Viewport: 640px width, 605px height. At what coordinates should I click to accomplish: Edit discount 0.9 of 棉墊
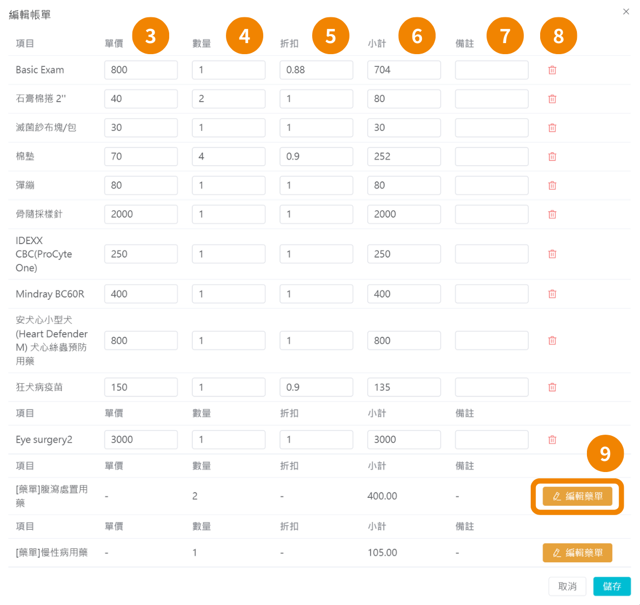[316, 156]
